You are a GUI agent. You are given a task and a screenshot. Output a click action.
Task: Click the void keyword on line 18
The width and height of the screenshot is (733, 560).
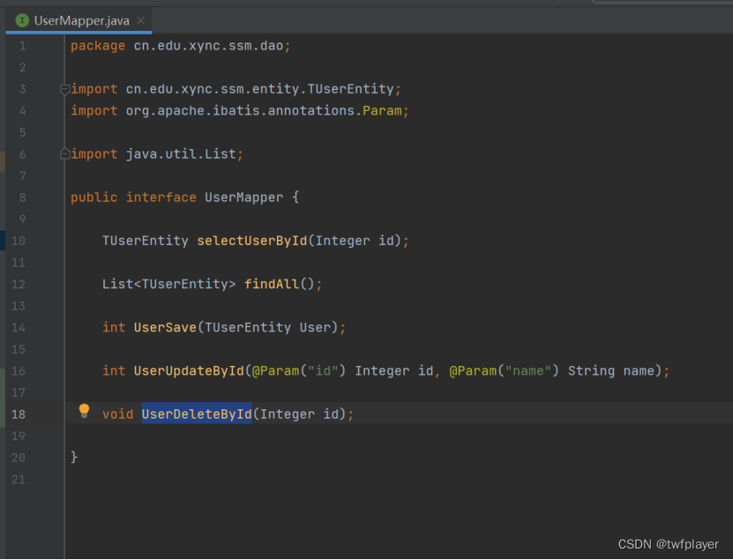pos(118,414)
